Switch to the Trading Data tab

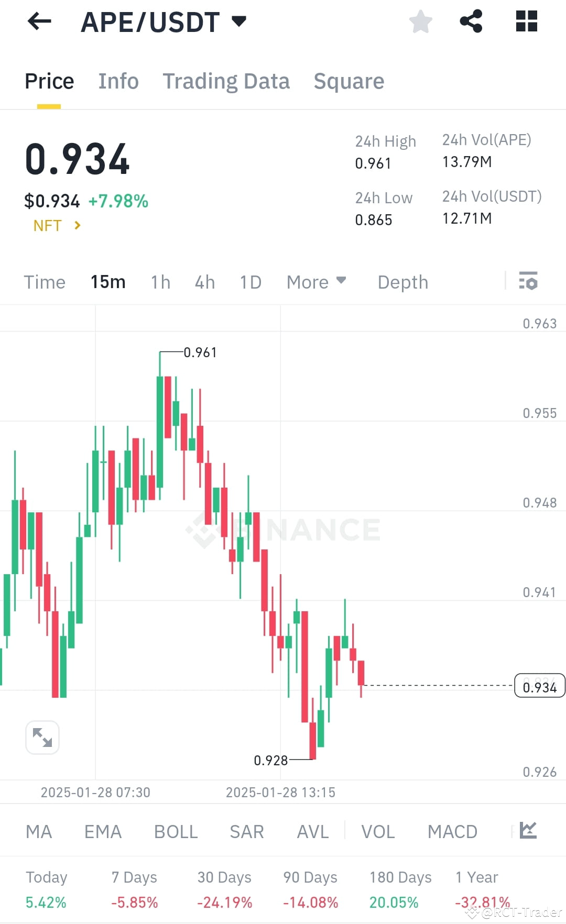[x=226, y=81]
